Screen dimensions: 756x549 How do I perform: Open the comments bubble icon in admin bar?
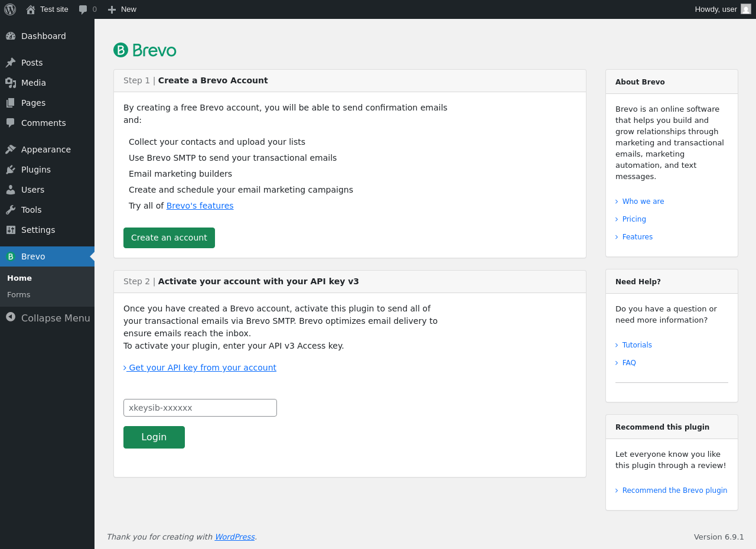point(83,9)
